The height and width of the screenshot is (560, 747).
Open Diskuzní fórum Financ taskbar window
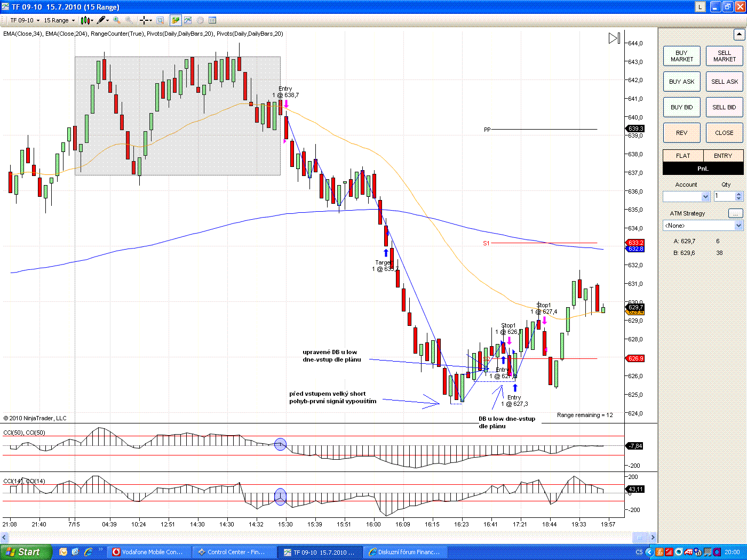click(x=404, y=552)
